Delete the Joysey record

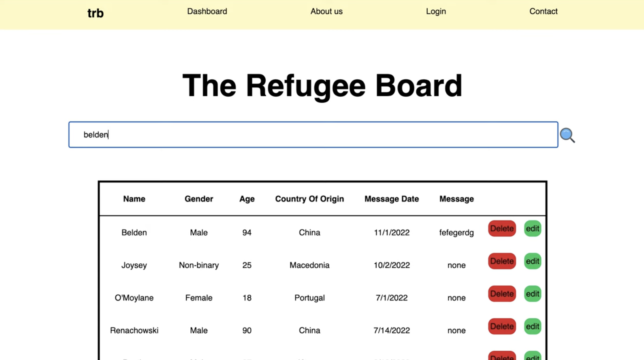(x=502, y=261)
